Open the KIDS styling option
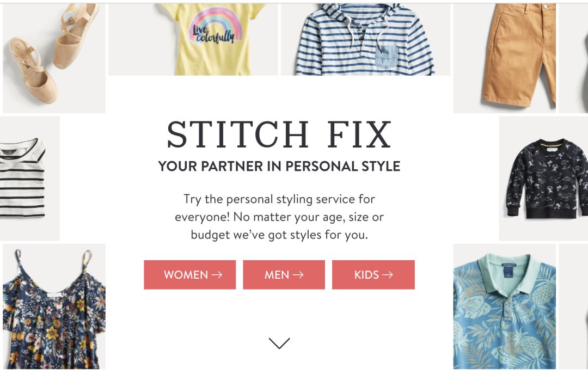Viewport: 588px width, 387px height. click(x=373, y=274)
